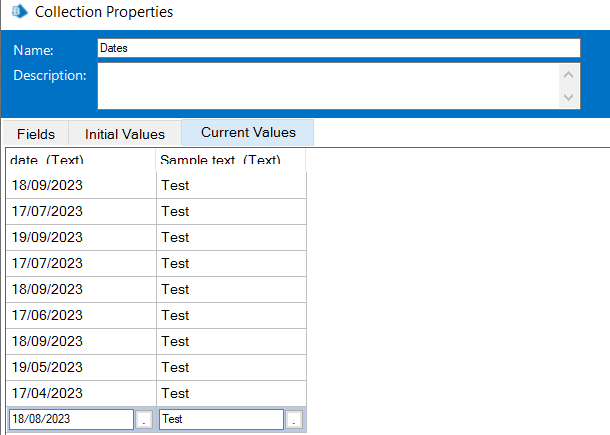This screenshot has width=610, height=435.
Task: Click the Description box scroll up arrow
Action: point(569,74)
